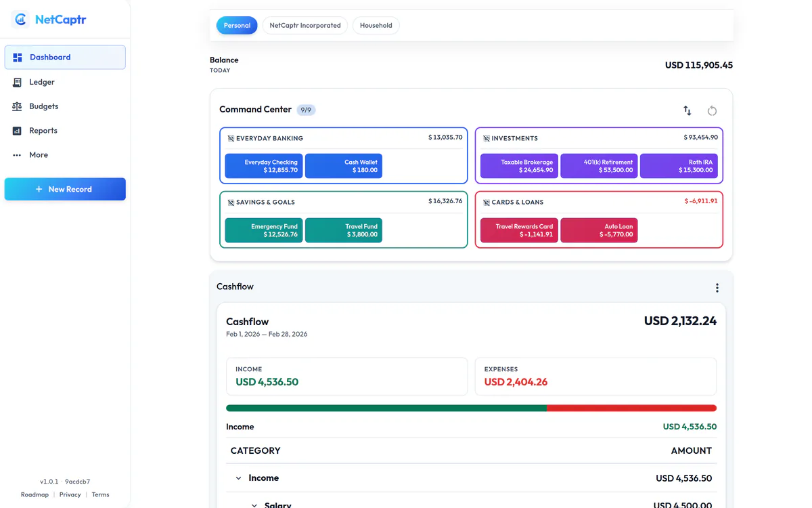Toggle the Everyday Banking group visibility icon
The image size is (812, 508).
231,138
